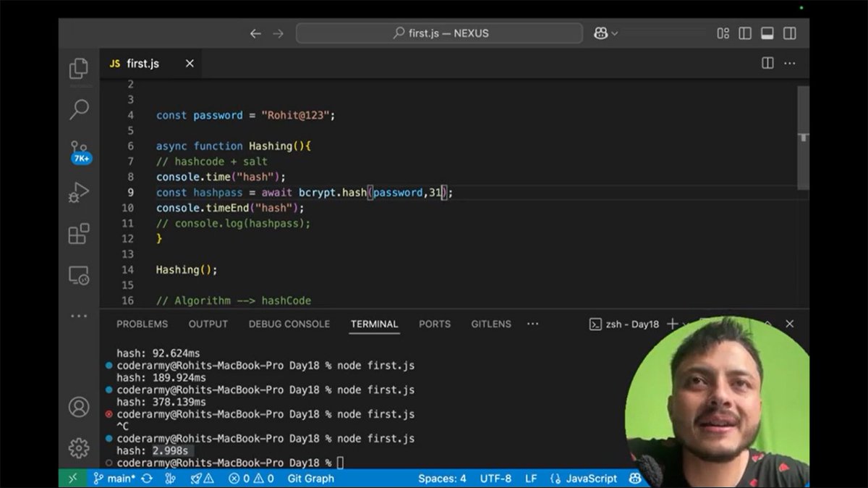Open the Run and Debug view
Image resolution: width=868 pixels, height=488 pixels.
(x=79, y=193)
